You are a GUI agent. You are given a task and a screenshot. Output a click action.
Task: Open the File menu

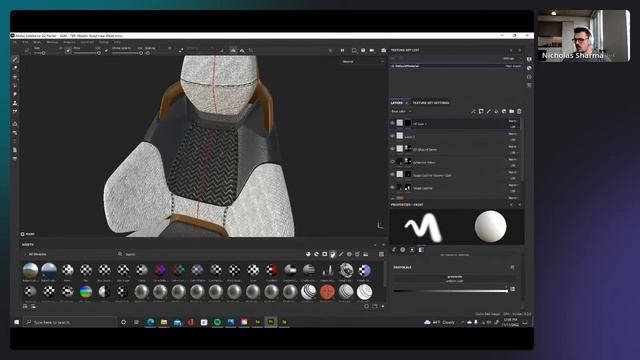15,42
